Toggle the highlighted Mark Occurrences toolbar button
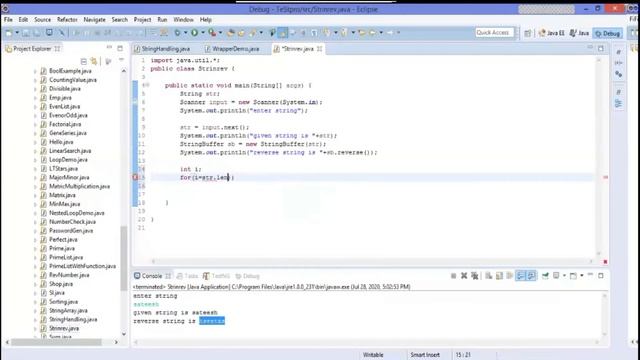This screenshot has width=640, height=360. point(282,33)
